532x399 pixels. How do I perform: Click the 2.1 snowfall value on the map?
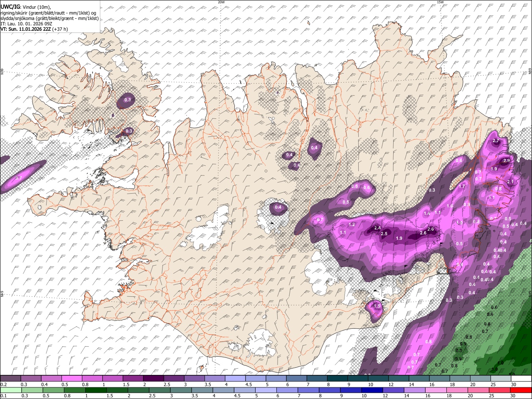point(510,182)
